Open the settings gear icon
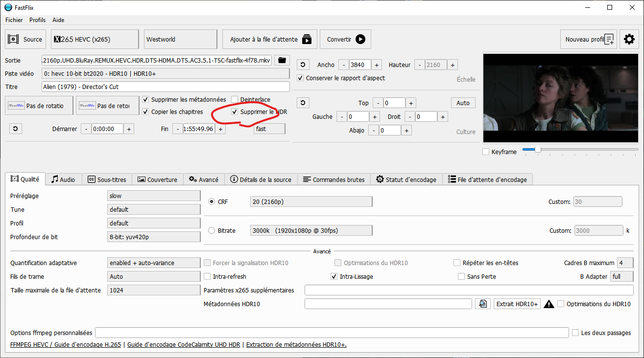The image size is (644, 358). (x=629, y=39)
